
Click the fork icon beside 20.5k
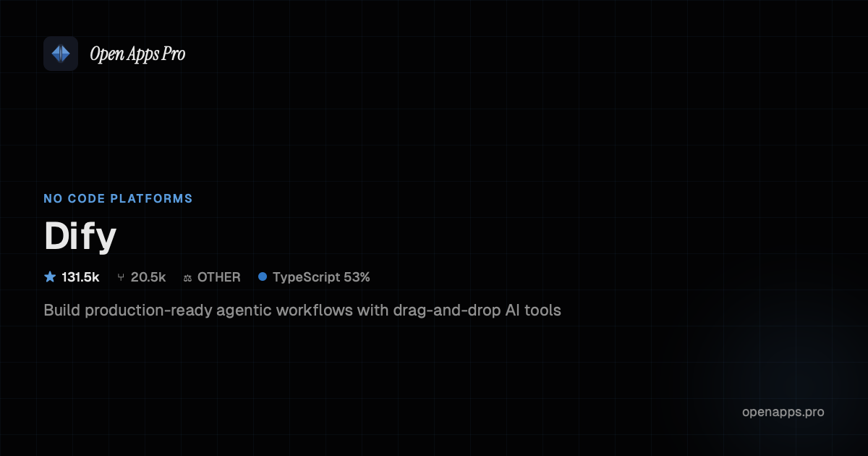(x=120, y=277)
